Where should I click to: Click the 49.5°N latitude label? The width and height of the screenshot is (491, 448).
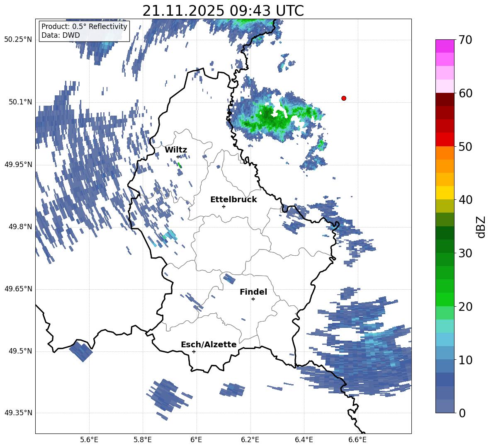coord(20,351)
